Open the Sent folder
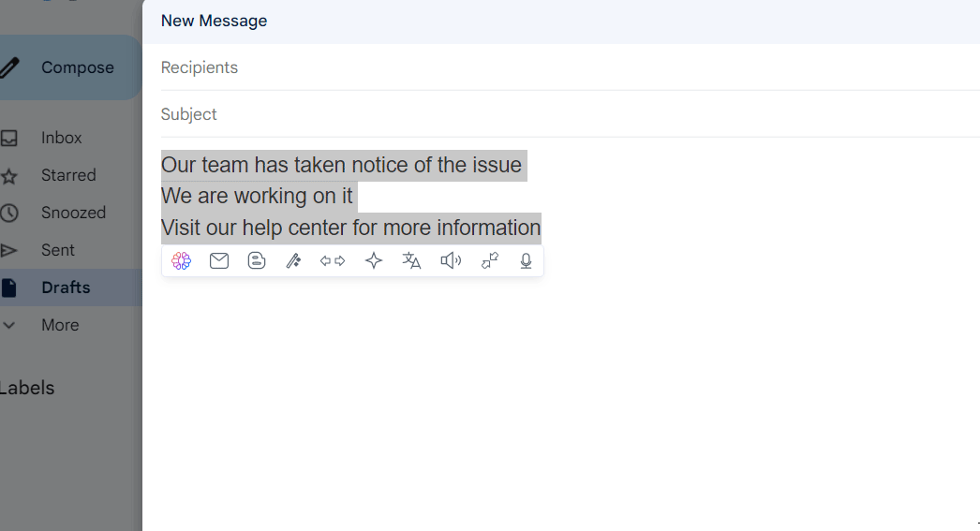 pyautogui.click(x=58, y=250)
